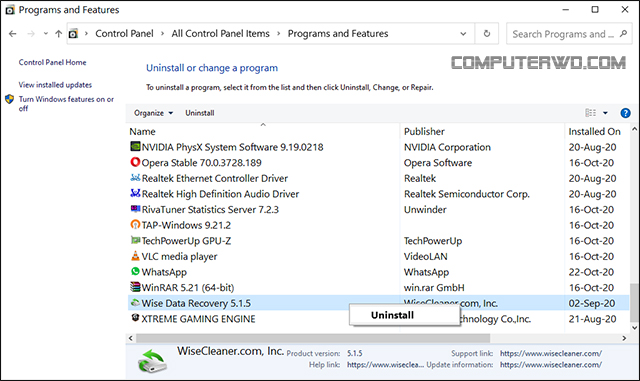Click Uninstall in the toolbar
This screenshot has height=381, width=640.
tap(200, 113)
